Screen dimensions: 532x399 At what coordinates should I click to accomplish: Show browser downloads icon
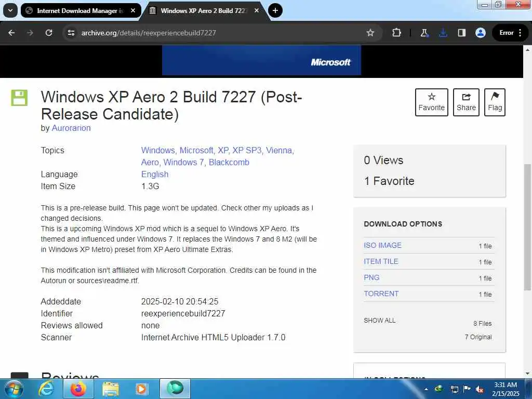[x=443, y=33]
